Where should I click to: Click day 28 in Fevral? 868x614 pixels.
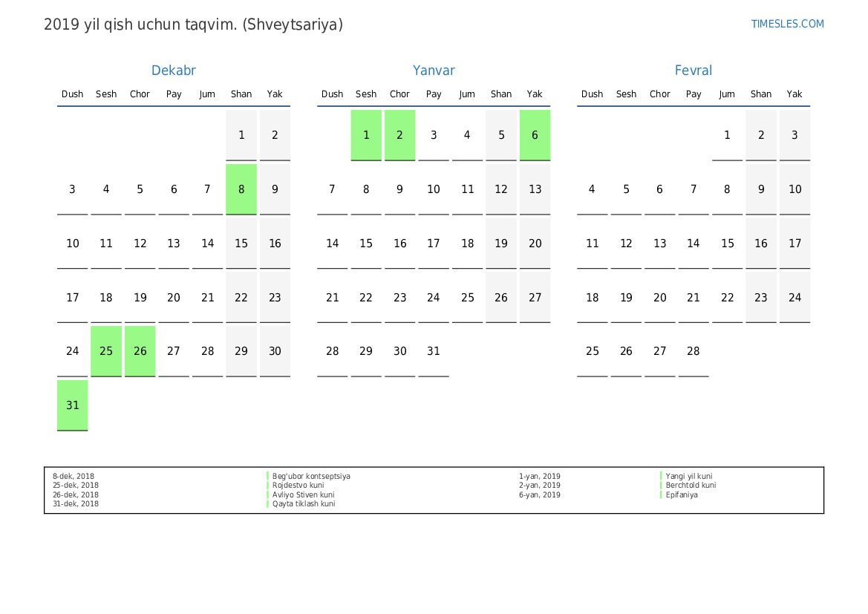[693, 351]
